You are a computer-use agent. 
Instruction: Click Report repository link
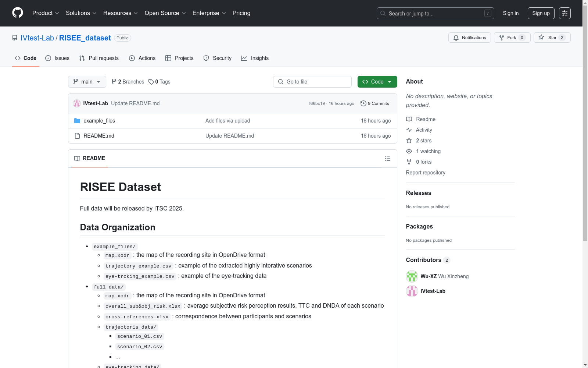[426, 173]
